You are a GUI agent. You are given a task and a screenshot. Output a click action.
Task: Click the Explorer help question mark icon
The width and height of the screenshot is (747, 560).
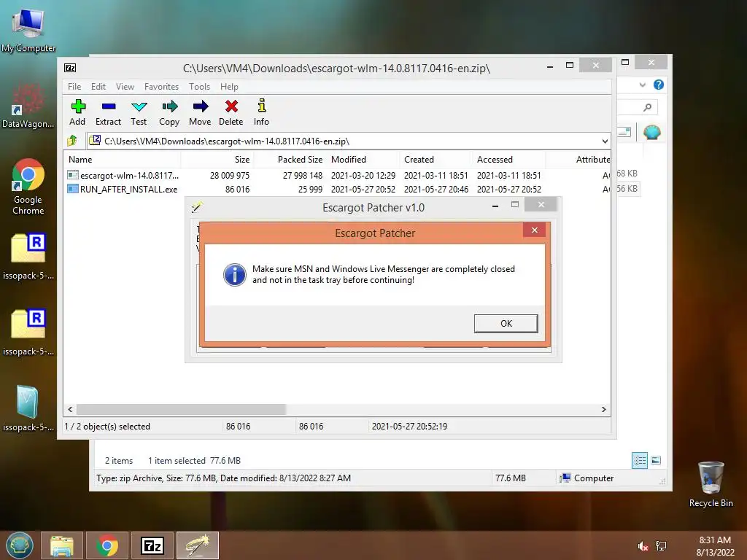pyautogui.click(x=659, y=85)
